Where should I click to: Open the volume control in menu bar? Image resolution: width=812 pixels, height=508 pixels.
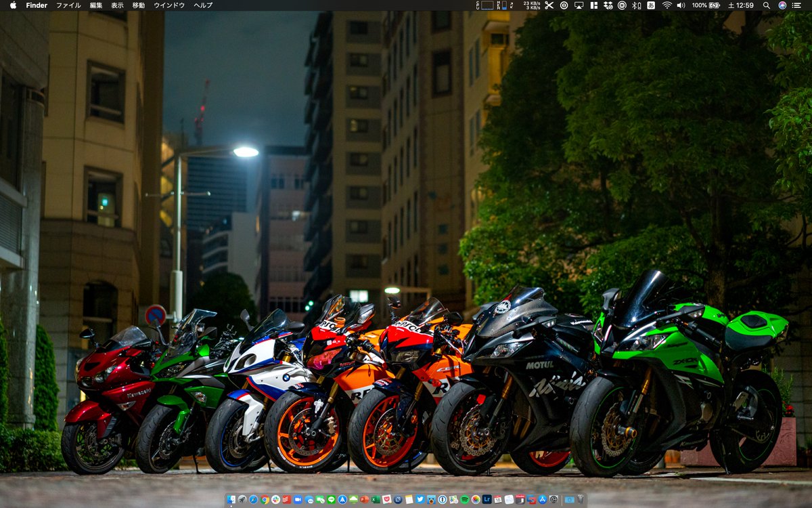[681, 5]
